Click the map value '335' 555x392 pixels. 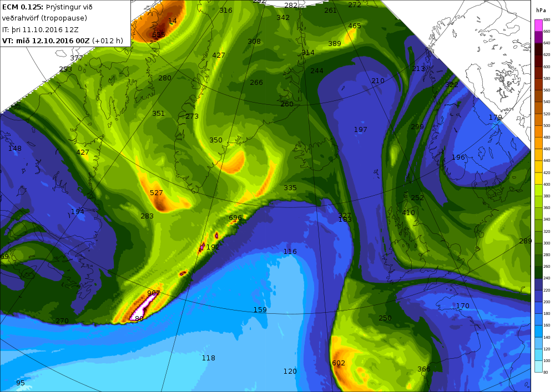290,188
